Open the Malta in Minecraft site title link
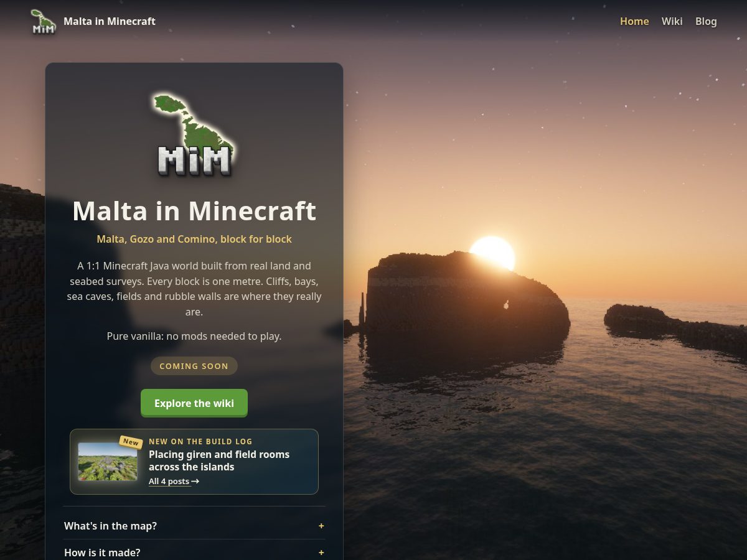The image size is (747, 560). pos(110,21)
